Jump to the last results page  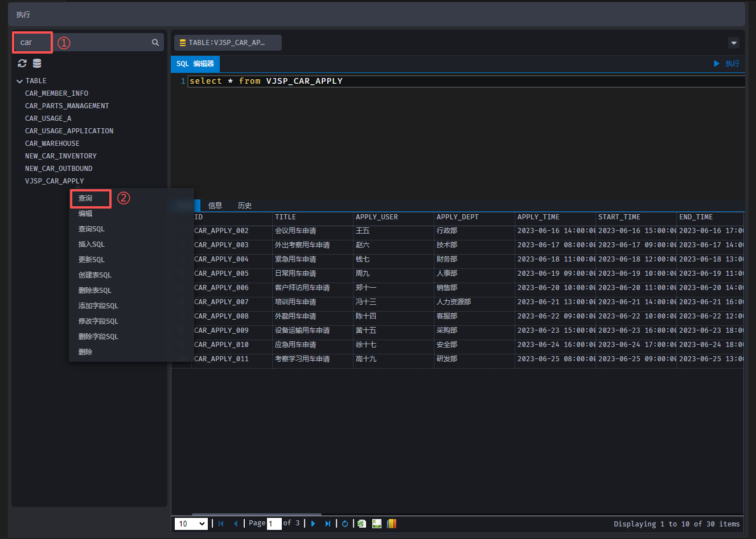point(327,524)
